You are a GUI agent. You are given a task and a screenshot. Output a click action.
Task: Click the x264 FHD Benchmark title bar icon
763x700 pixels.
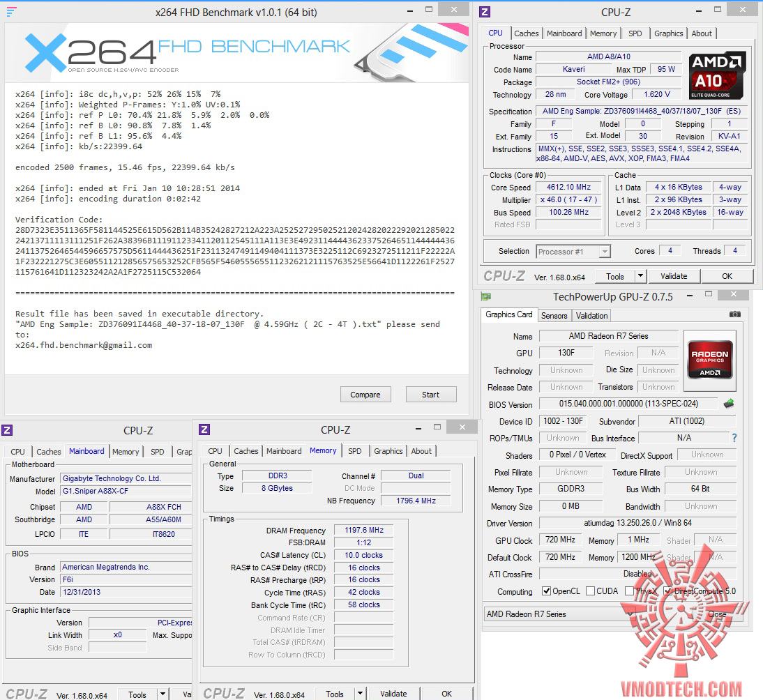12,12
